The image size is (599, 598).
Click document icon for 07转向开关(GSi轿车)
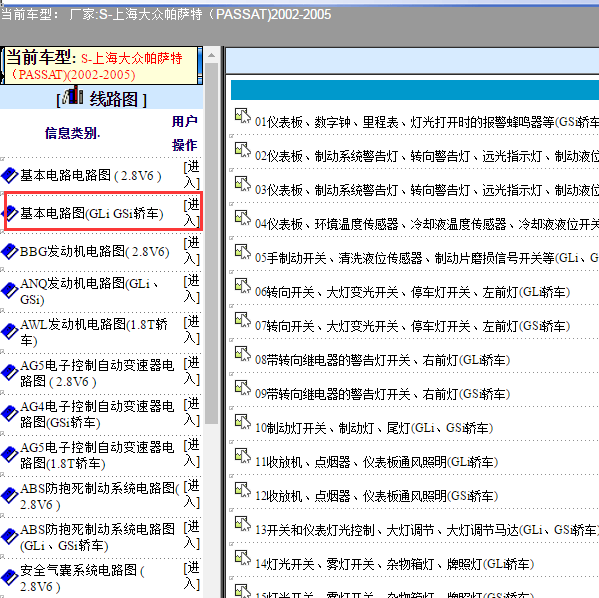coord(243,320)
